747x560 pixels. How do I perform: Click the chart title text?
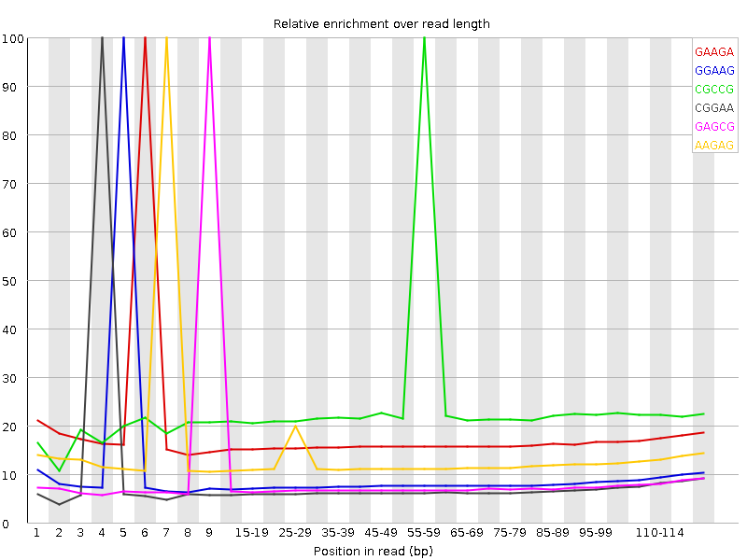(383, 23)
